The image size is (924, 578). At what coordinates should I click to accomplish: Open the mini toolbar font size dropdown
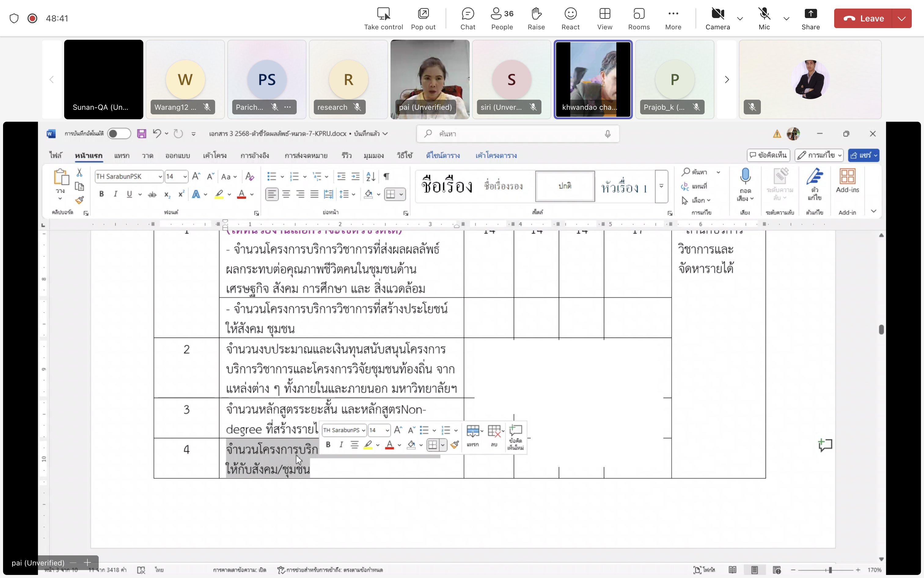(387, 431)
